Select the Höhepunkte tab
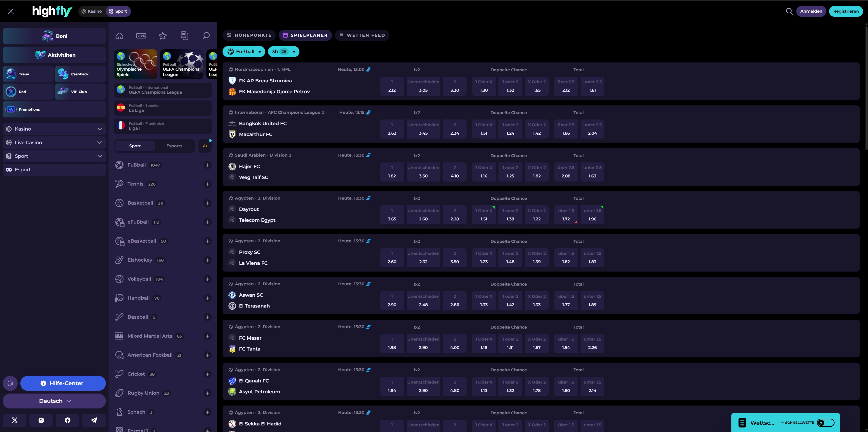The height and width of the screenshot is (432, 868). 249,35
